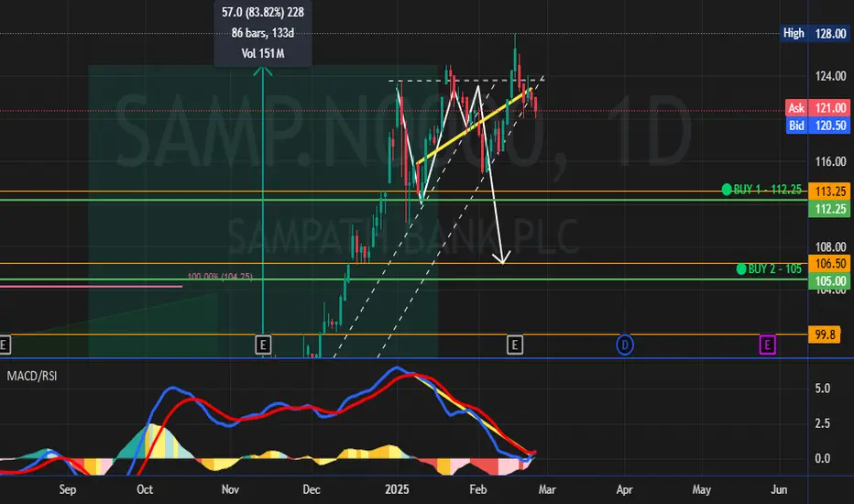The width and height of the screenshot is (854, 504).
Task: Select the Bid 120.50 price label
Action: (818, 126)
